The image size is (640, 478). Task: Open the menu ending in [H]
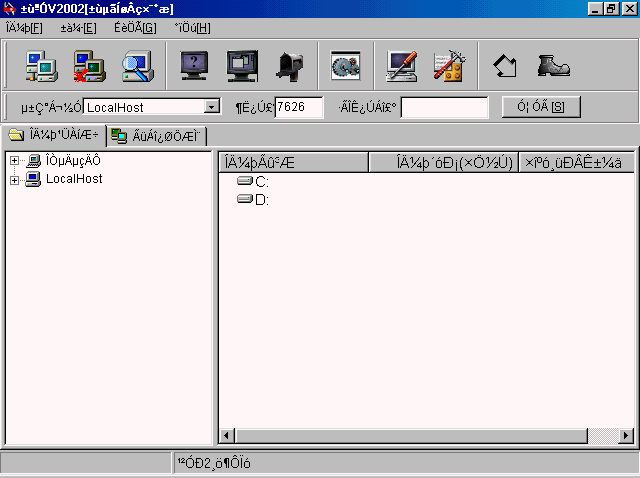click(x=192, y=27)
